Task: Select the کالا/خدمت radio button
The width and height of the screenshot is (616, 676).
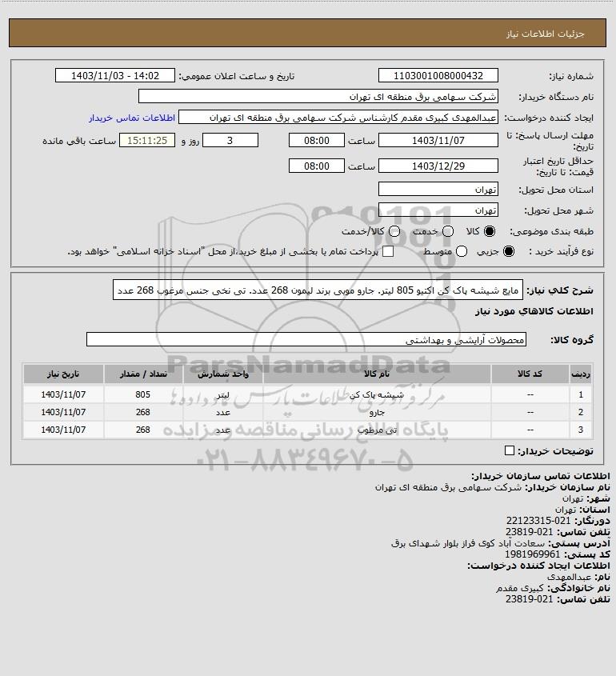Action: [394, 231]
